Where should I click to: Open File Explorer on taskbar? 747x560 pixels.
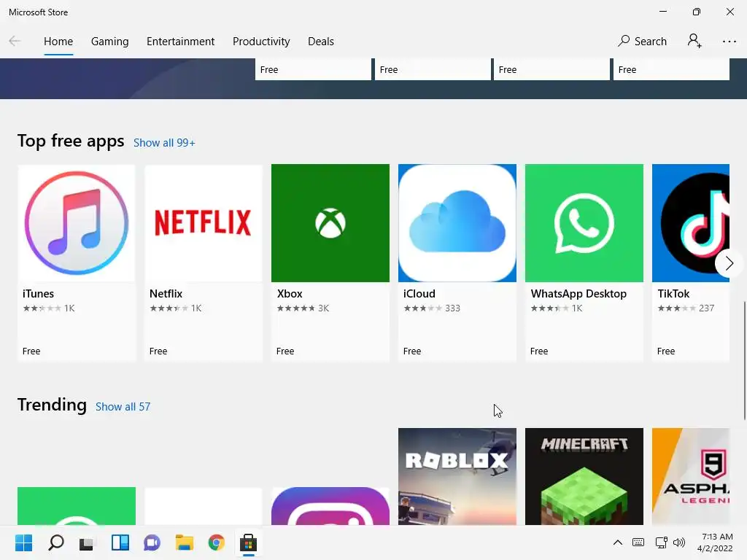pyautogui.click(x=184, y=542)
